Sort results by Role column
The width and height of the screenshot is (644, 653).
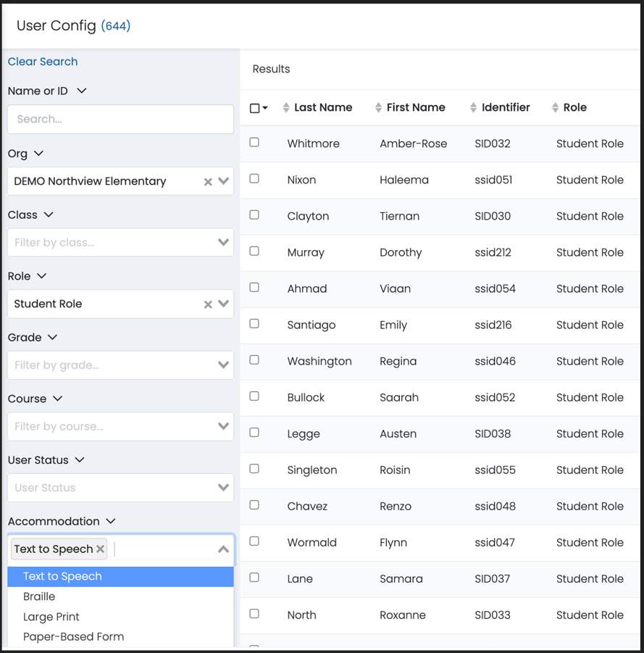(574, 107)
